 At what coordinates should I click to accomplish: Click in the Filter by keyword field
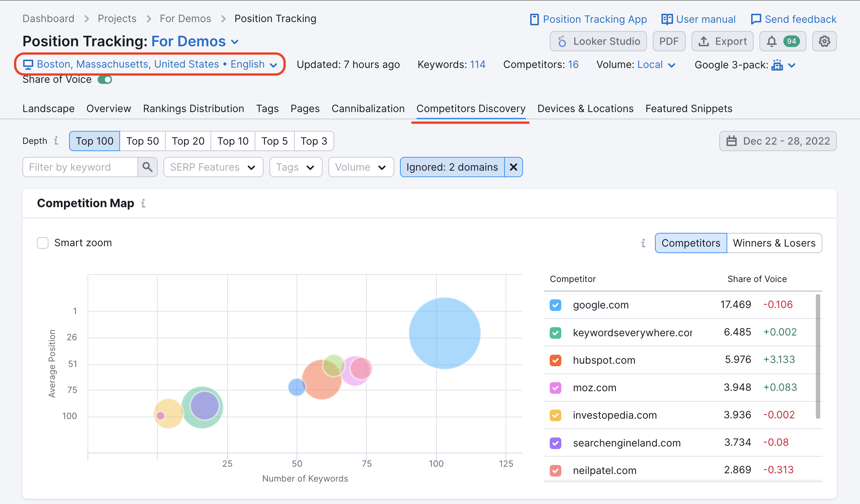point(80,167)
